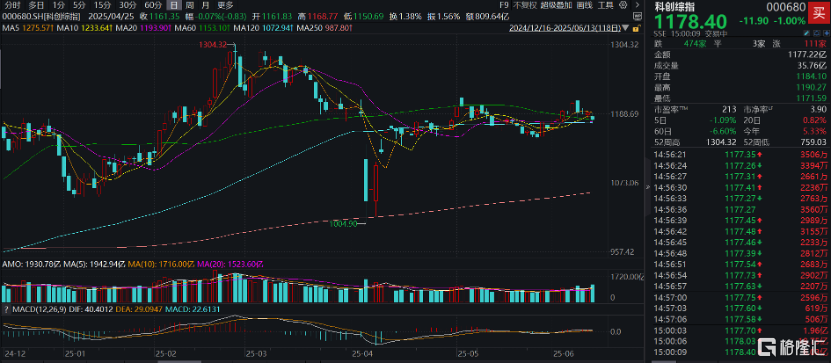Click the 14:57:00 tick row
Viewport: 832px width, 364px height.
point(740,297)
